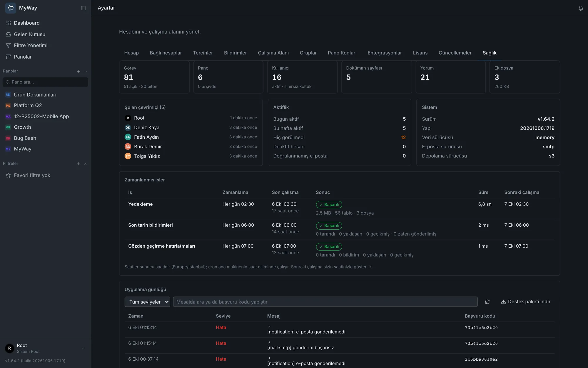Screen dimensions: 588x368
Task: Click Deniz Kaya's avatar
Action: pyautogui.click(x=128, y=128)
